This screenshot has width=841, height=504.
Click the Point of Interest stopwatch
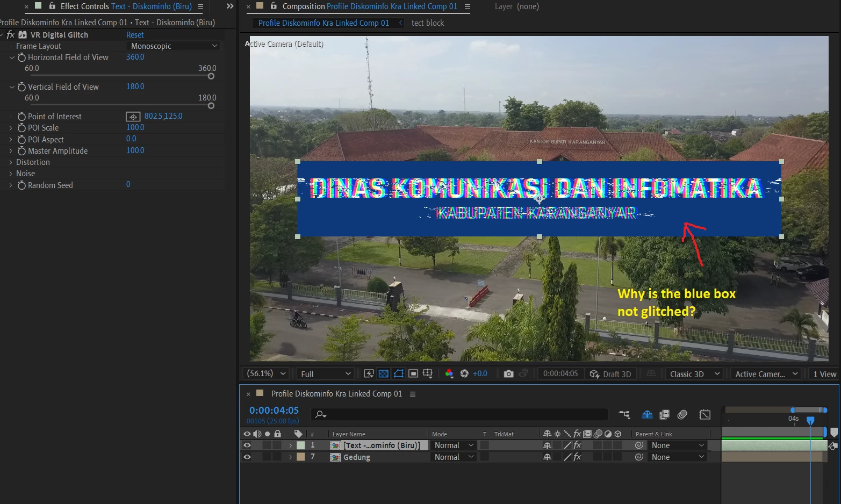(21, 117)
